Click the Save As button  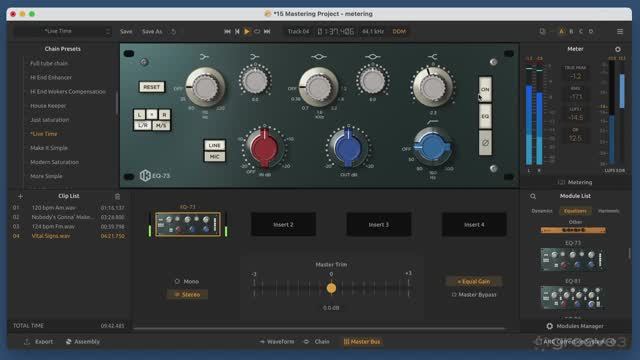(x=152, y=31)
